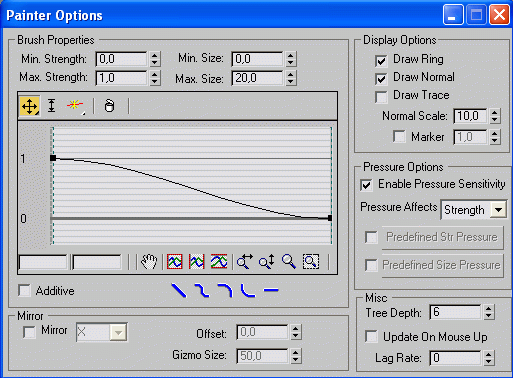The width and height of the screenshot is (513, 378).
Task: Select the Zoom Horizontally magnifier tool
Action: pos(245,262)
